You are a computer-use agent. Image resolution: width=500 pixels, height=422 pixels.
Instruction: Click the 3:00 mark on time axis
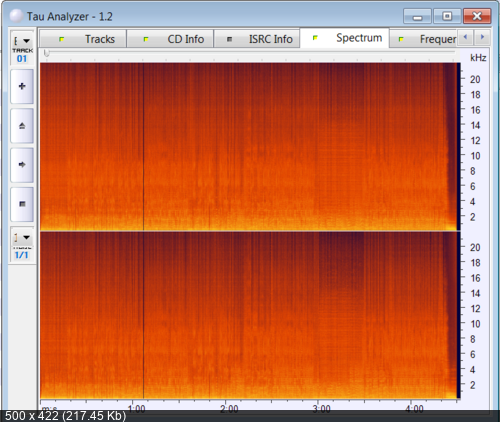(x=322, y=408)
